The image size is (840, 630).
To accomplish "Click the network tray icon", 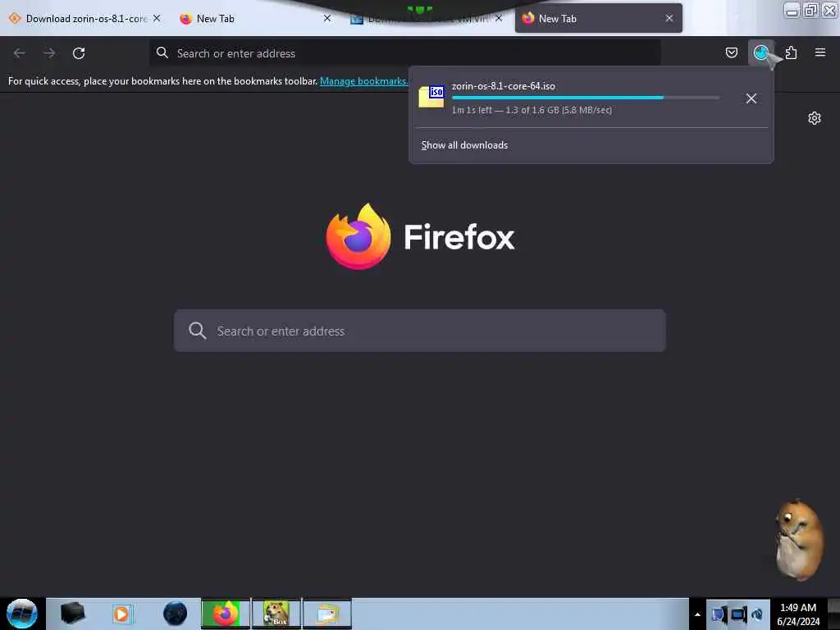I will 739,614.
